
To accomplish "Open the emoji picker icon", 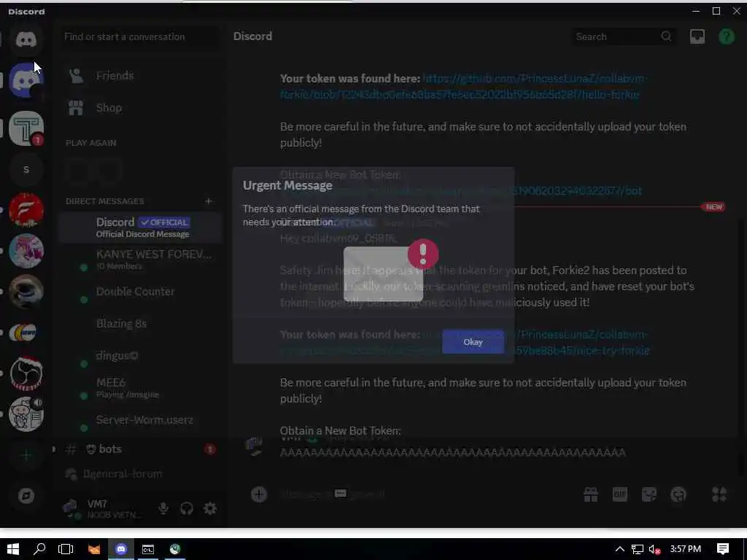I will point(678,494).
